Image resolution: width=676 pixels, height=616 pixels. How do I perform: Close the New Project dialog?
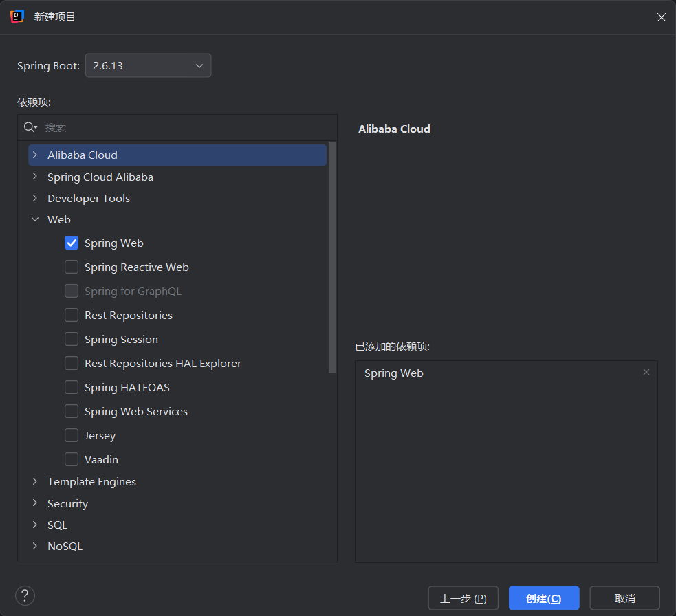pyautogui.click(x=662, y=16)
